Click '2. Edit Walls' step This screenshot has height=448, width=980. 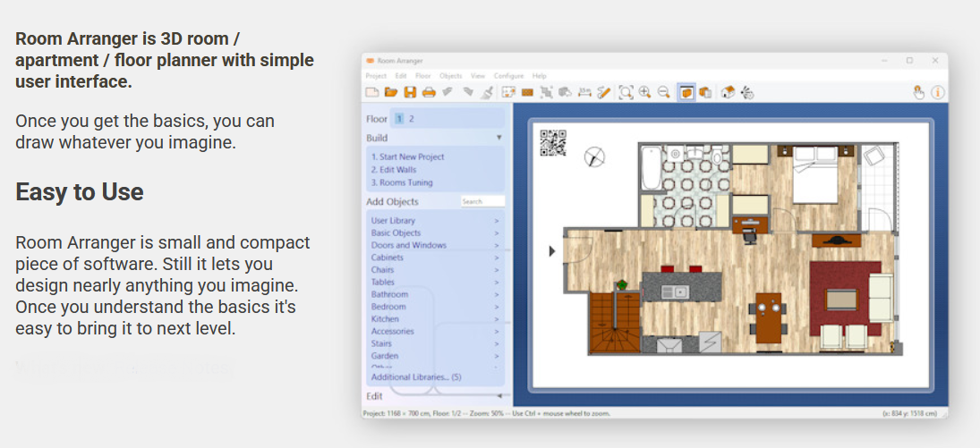tap(394, 169)
